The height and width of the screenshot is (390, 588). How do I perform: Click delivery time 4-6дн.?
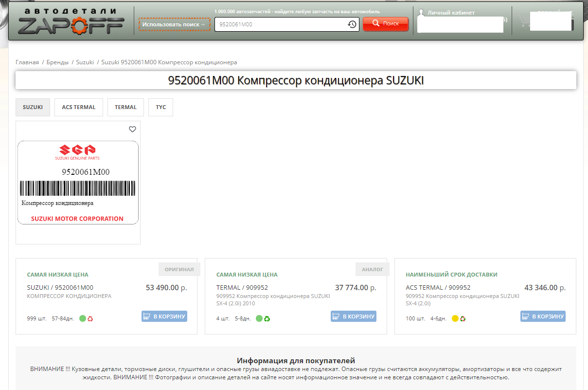(x=439, y=319)
